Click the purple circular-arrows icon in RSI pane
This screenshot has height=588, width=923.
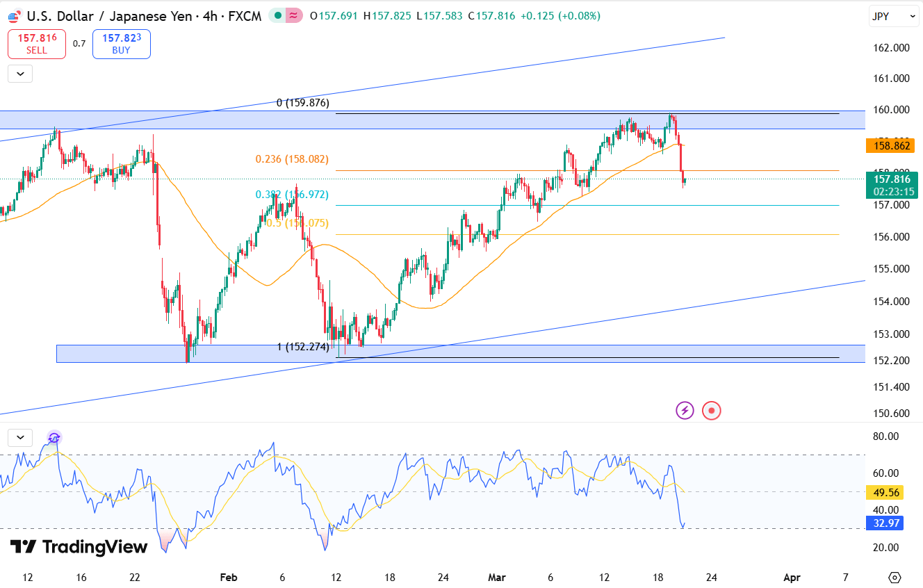point(54,438)
